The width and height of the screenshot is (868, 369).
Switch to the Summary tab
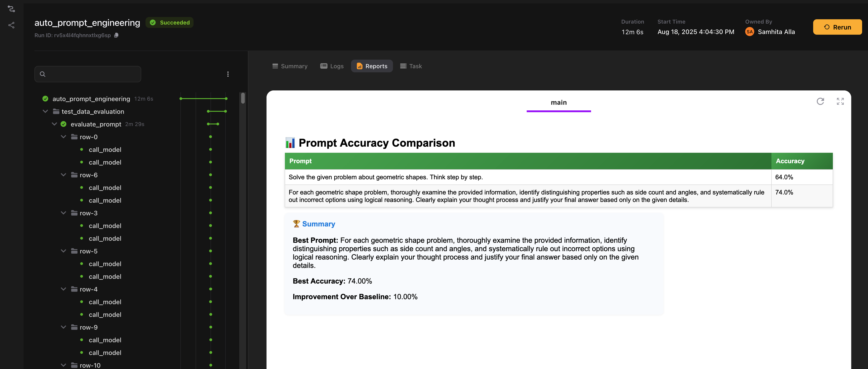[x=290, y=66]
